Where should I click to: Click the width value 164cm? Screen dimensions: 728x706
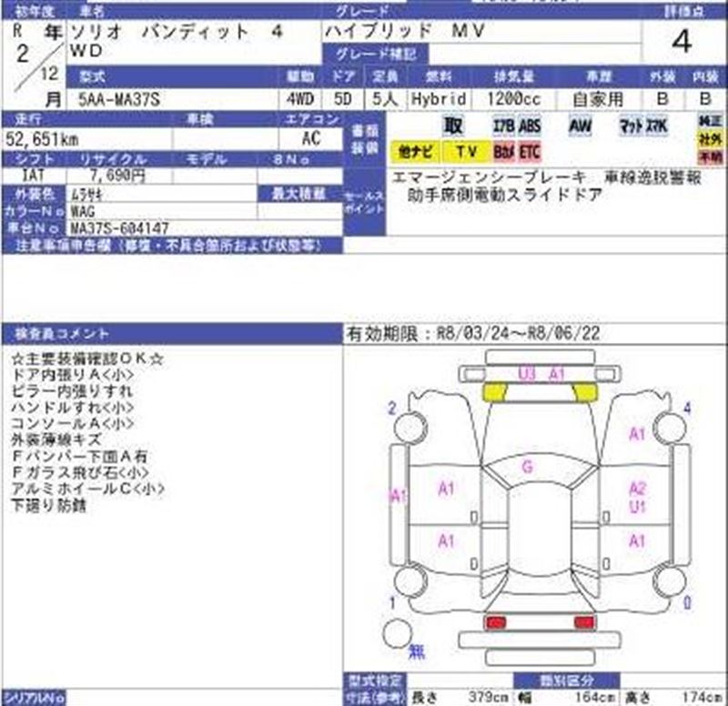(595, 697)
